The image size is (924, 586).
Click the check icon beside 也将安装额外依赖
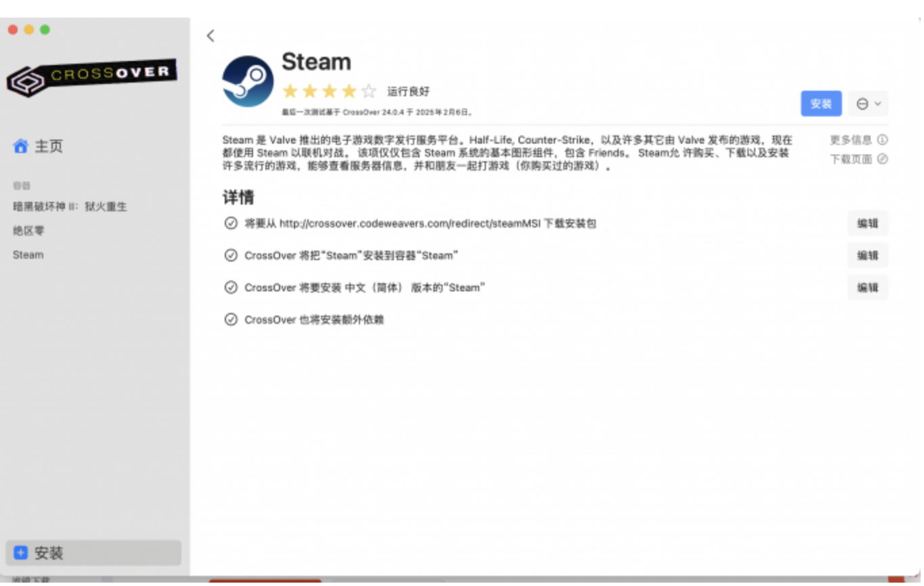(x=231, y=319)
